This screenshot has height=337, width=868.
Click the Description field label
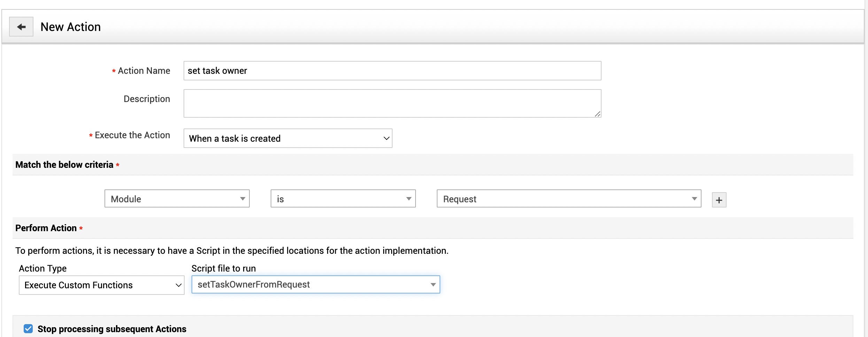147,99
